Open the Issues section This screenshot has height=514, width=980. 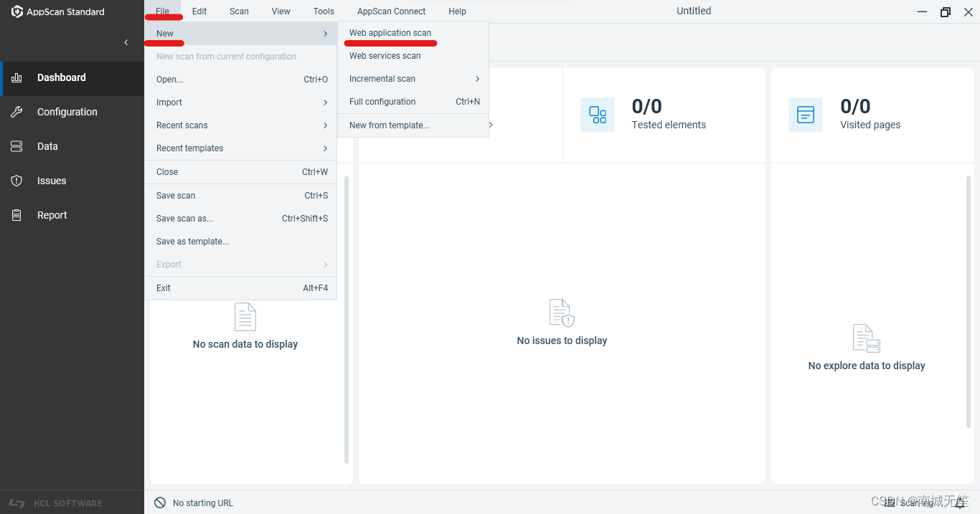coord(72,181)
